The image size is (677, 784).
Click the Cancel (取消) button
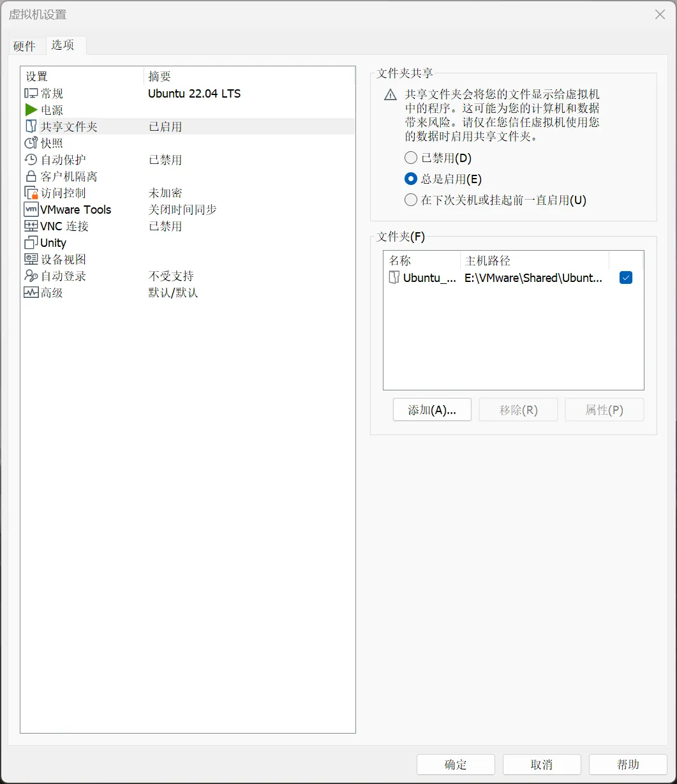click(x=542, y=765)
